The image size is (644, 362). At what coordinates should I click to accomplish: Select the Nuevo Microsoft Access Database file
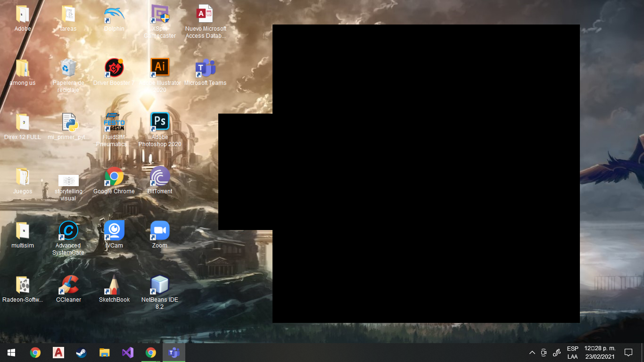click(206, 22)
